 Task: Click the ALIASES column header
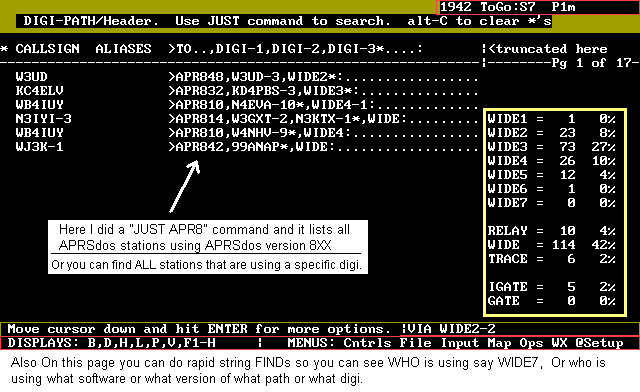coord(123,49)
